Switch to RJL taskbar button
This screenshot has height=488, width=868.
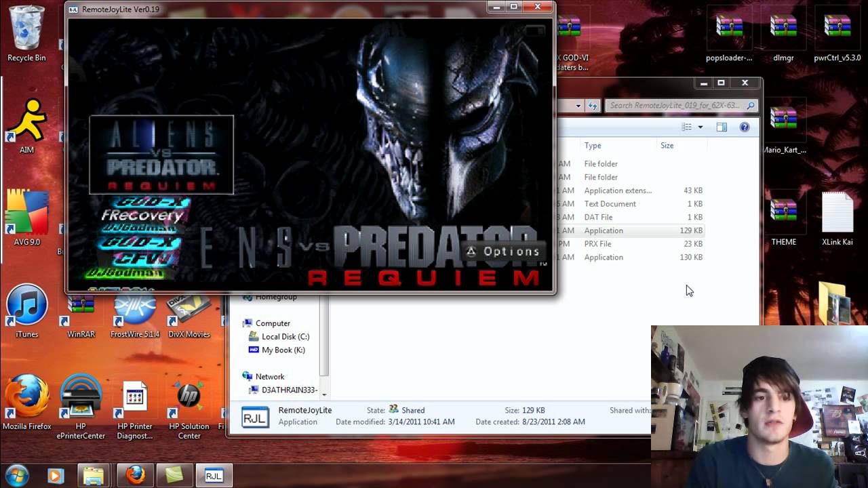214,476
